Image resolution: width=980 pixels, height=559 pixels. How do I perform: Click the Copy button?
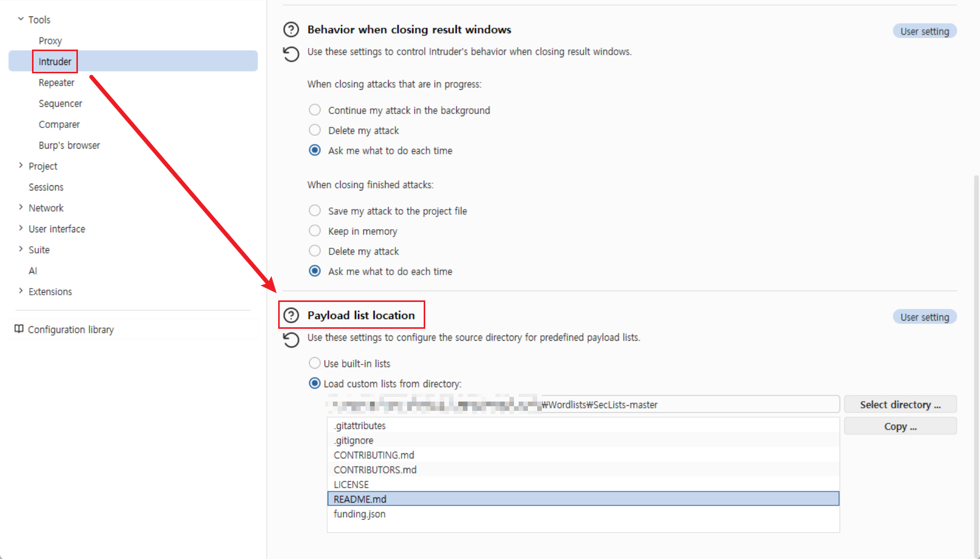click(x=900, y=426)
